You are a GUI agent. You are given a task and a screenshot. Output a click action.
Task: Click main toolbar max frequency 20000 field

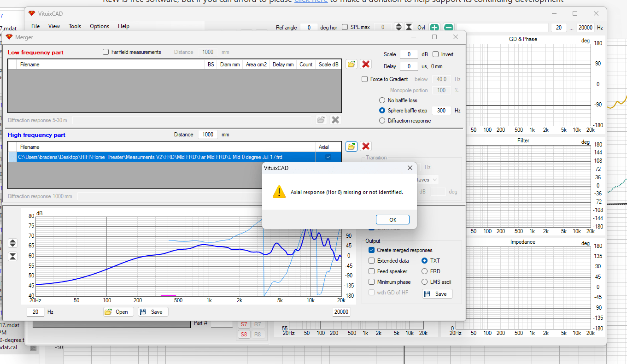click(586, 28)
